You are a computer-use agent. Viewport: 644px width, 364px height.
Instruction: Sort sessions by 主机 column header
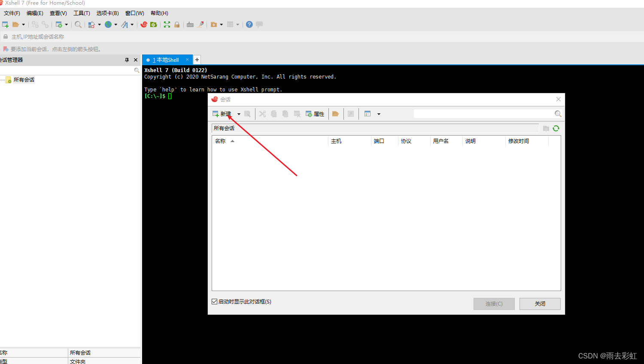(350, 141)
